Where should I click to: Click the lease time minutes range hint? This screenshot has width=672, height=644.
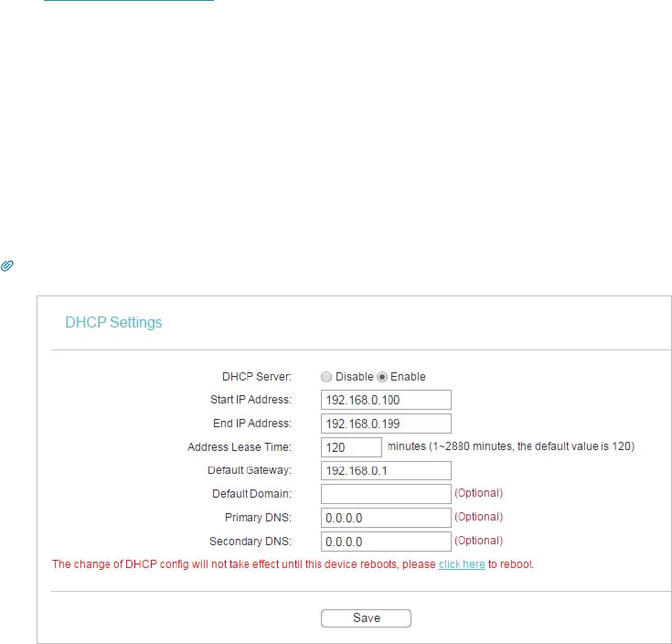tap(511, 446)
